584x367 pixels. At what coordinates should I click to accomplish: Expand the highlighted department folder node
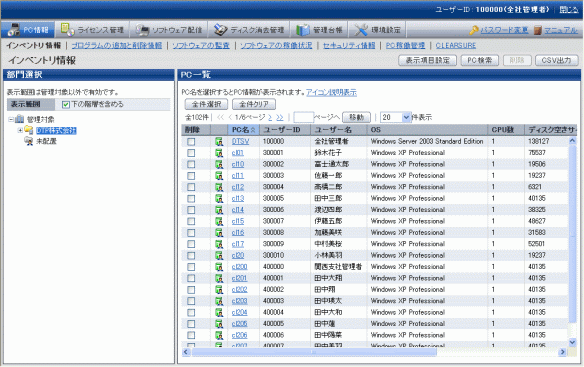pyautogui.click(x=20, y=130)
